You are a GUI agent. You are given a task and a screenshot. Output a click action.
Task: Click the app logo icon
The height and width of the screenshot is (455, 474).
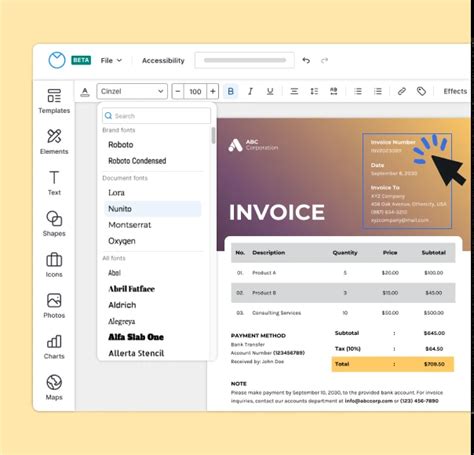point(57,60)
